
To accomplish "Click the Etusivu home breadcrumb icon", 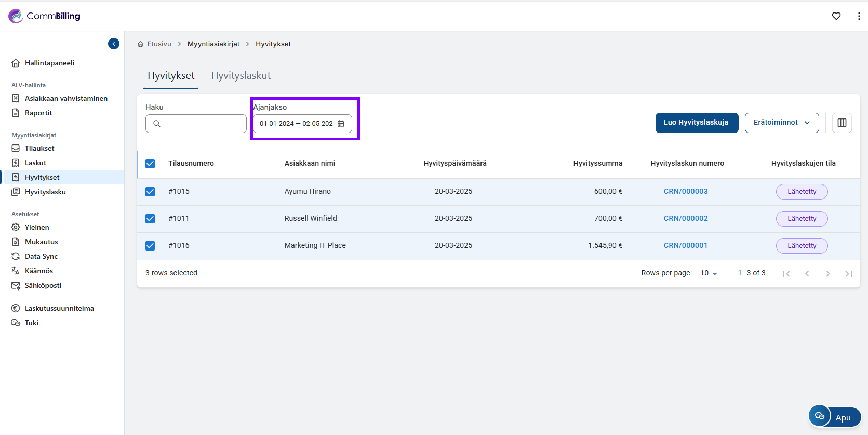I will point(140,44).
